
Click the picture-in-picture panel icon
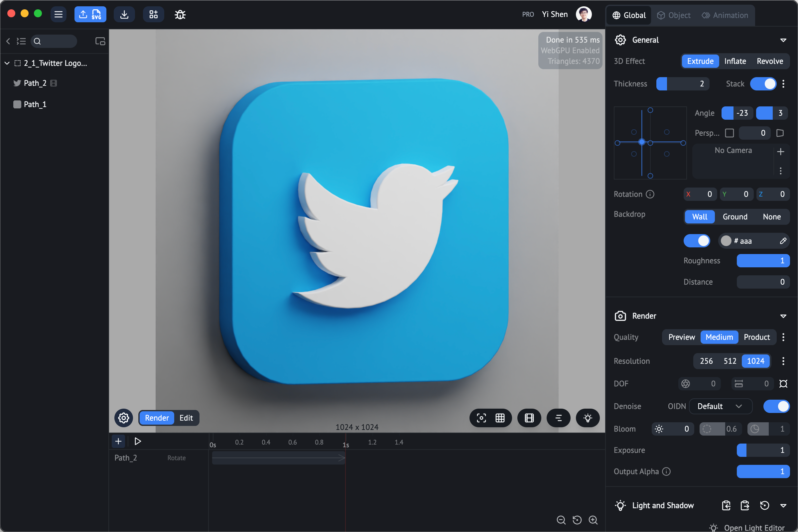(x=100, y=41)
